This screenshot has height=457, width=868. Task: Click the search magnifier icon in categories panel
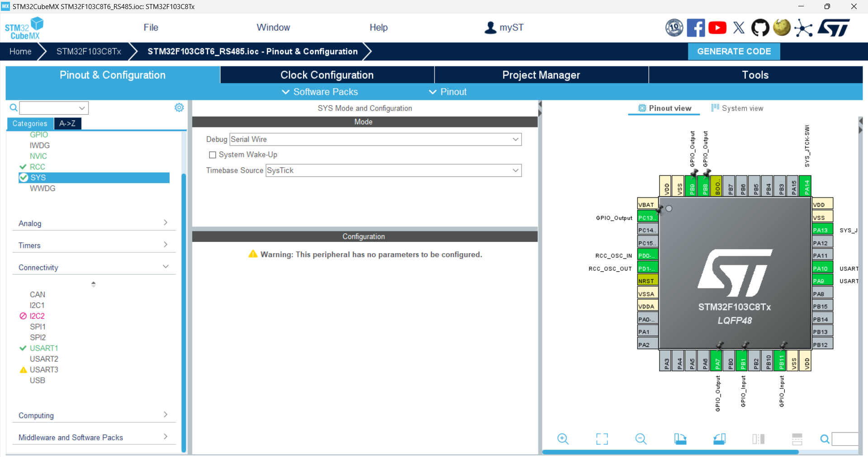[14, 108]
